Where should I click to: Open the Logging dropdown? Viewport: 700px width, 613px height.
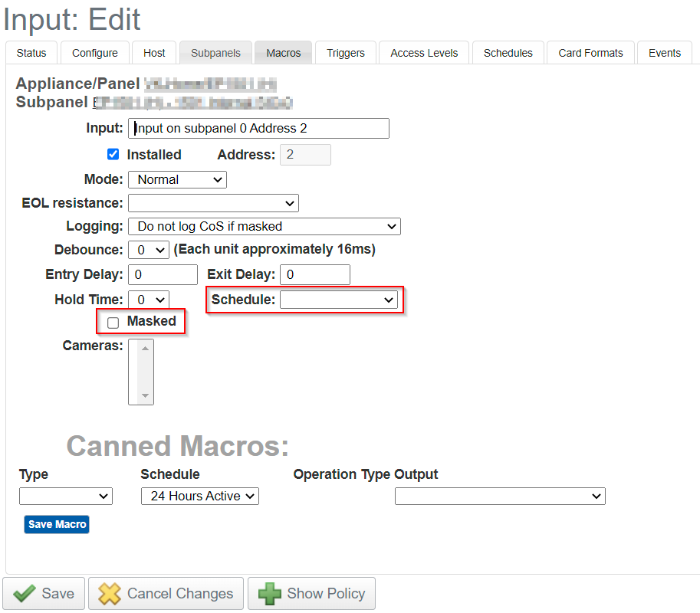[x=264, y=226]
